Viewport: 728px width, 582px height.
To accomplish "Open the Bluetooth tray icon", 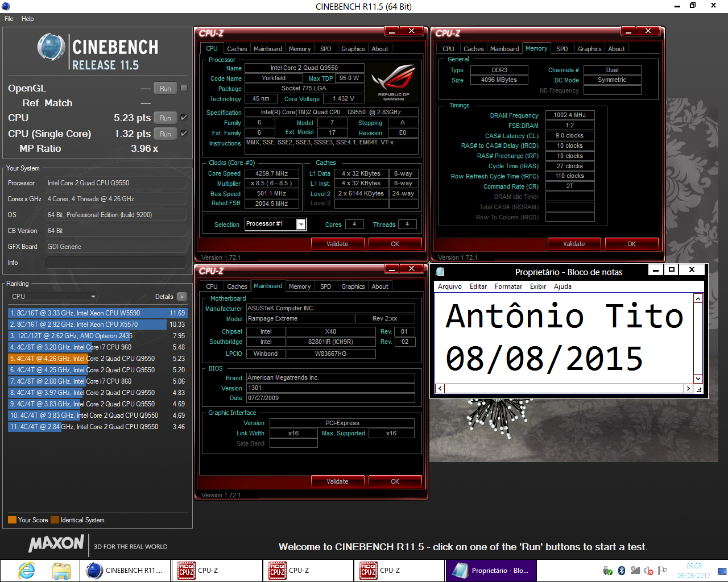I will pyautogui.click(x=622, y=571).
